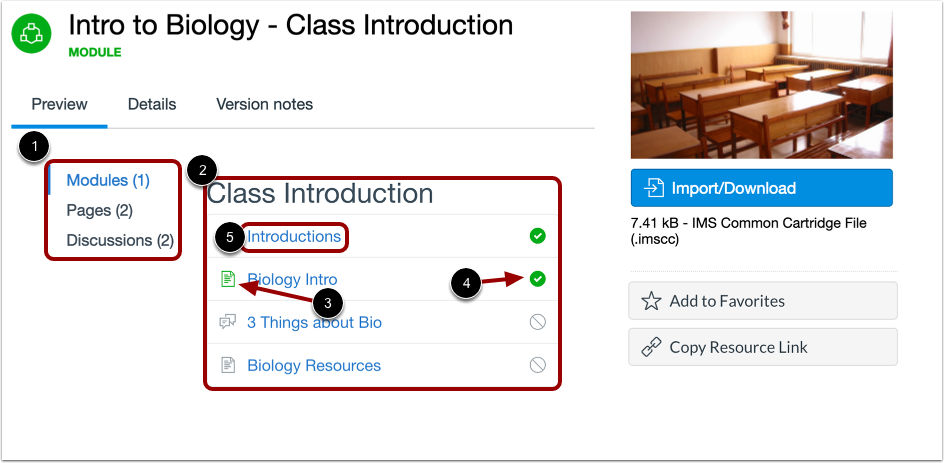Click the green page icon beside Biology Intro
944x463 pixels.
point(227,280)
